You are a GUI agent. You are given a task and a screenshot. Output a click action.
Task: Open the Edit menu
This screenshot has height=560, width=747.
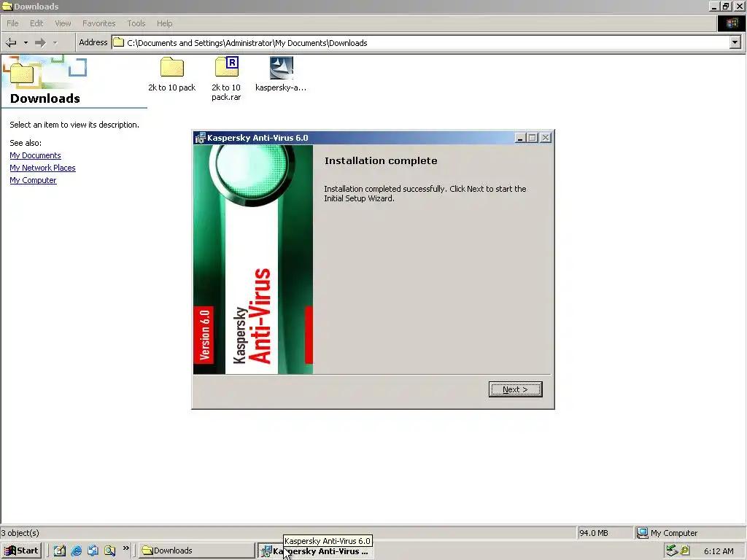tap(36, 23)
